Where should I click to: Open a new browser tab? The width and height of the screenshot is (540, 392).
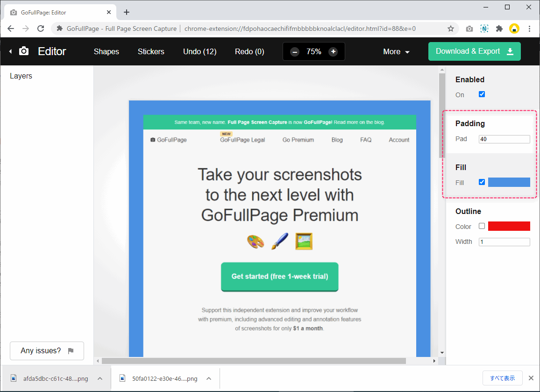click(x=127, y=13)
